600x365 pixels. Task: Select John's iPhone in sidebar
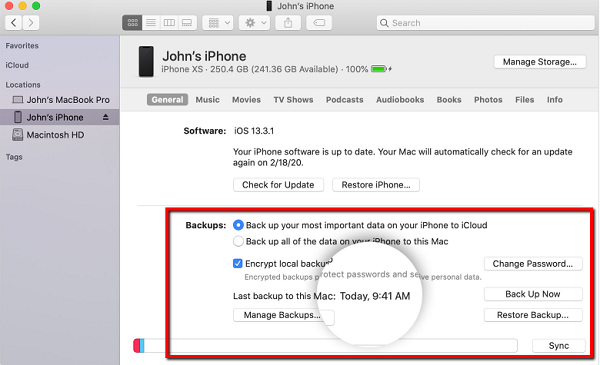[54, 117]
